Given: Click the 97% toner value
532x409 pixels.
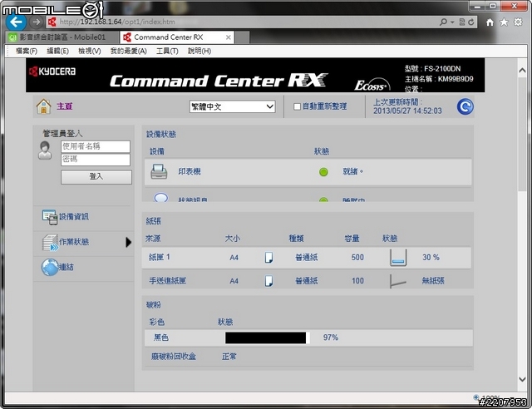Looking at the screenshot, I should (x=331, y=338).
